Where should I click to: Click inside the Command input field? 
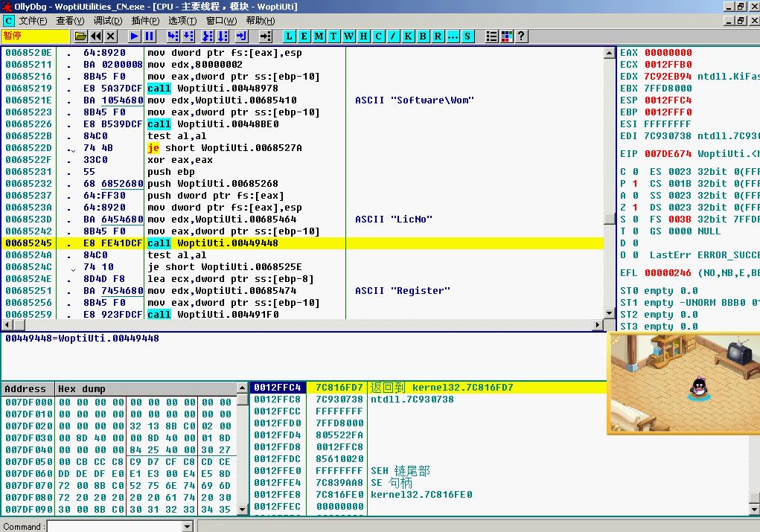(115, 526)
